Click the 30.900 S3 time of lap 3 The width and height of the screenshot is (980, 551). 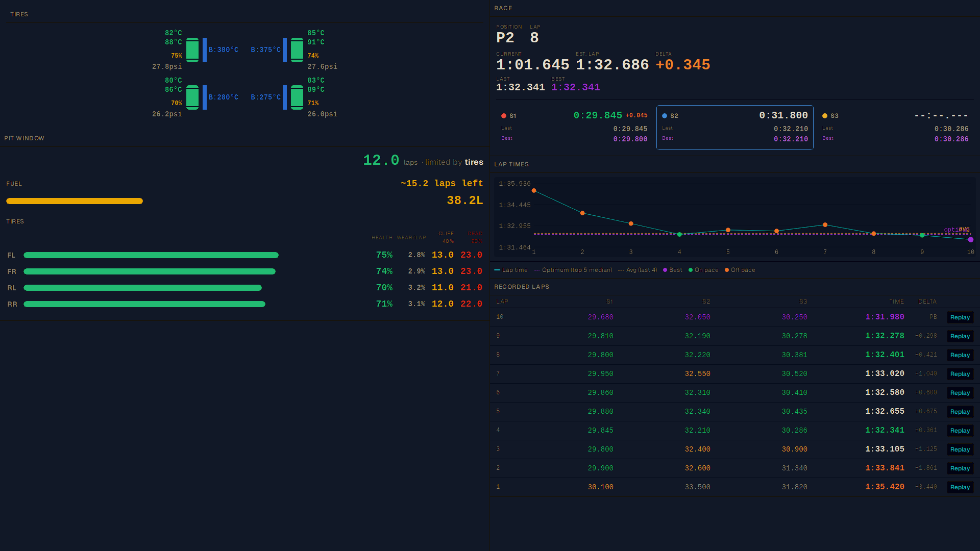tap(795, 449)
